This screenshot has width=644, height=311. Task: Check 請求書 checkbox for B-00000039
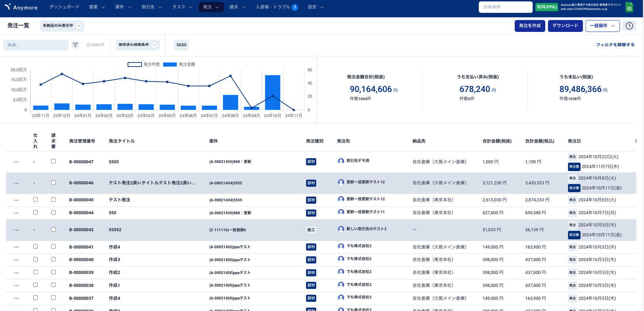[53, 272]
